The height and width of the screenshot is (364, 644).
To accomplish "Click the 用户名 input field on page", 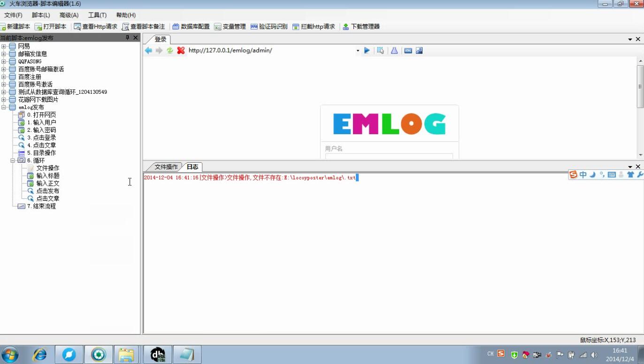I will point(389,156).
